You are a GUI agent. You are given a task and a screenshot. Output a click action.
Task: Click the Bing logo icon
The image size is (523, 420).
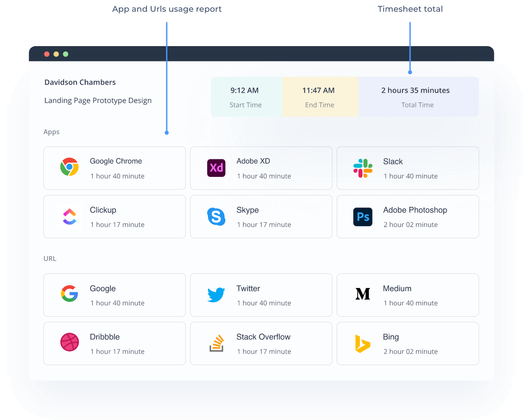pos(363,343)
